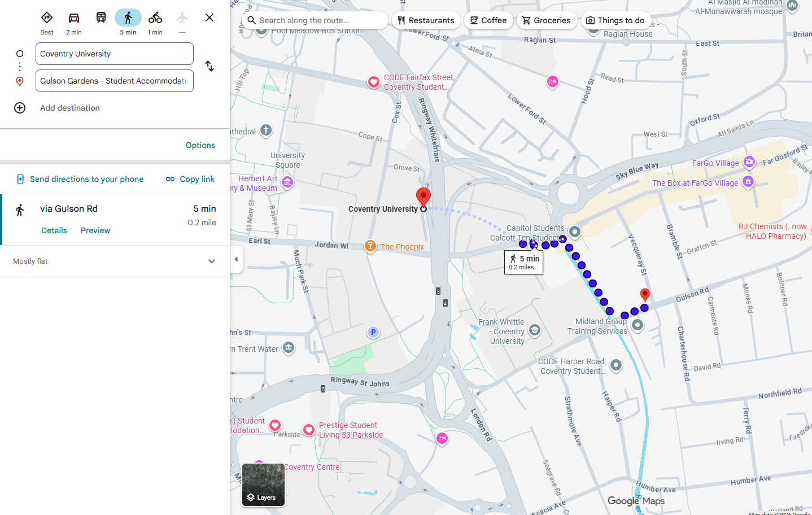Select Midland Group Training Services pin
Image resolution: width=812 pixels, height=515 pixels.
(638, 325)
